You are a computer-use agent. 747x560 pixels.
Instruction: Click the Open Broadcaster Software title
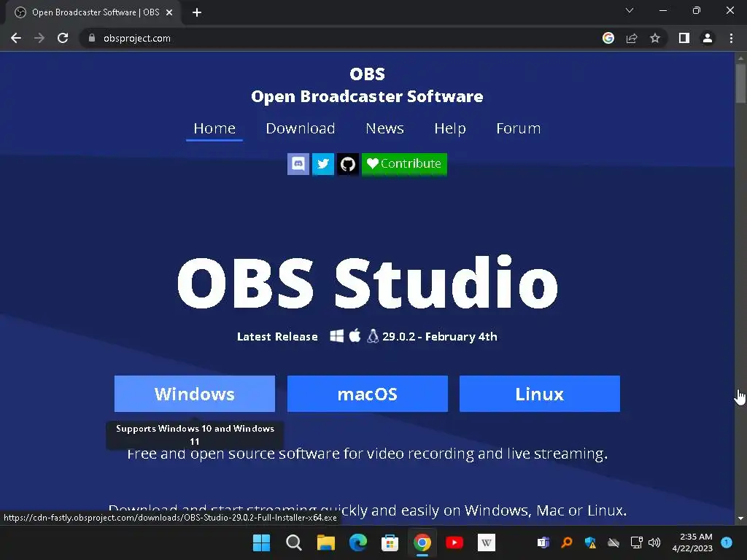click(368, 96)
